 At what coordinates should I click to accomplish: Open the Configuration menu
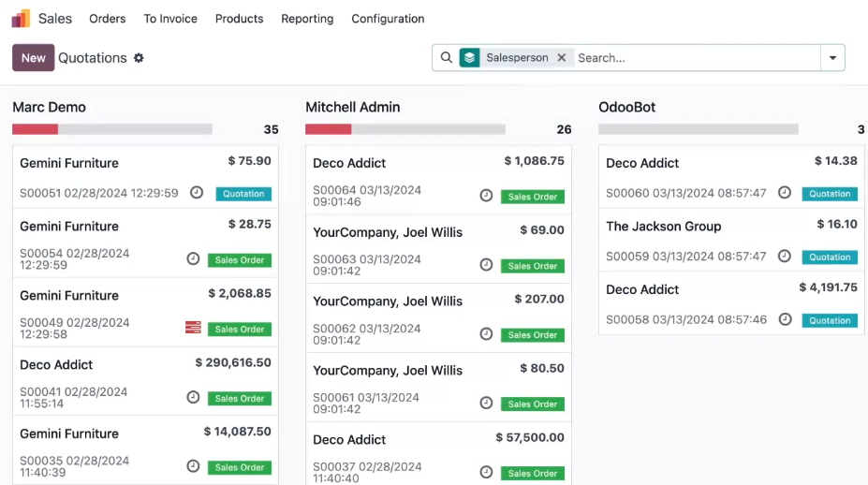tap(388, 19)
